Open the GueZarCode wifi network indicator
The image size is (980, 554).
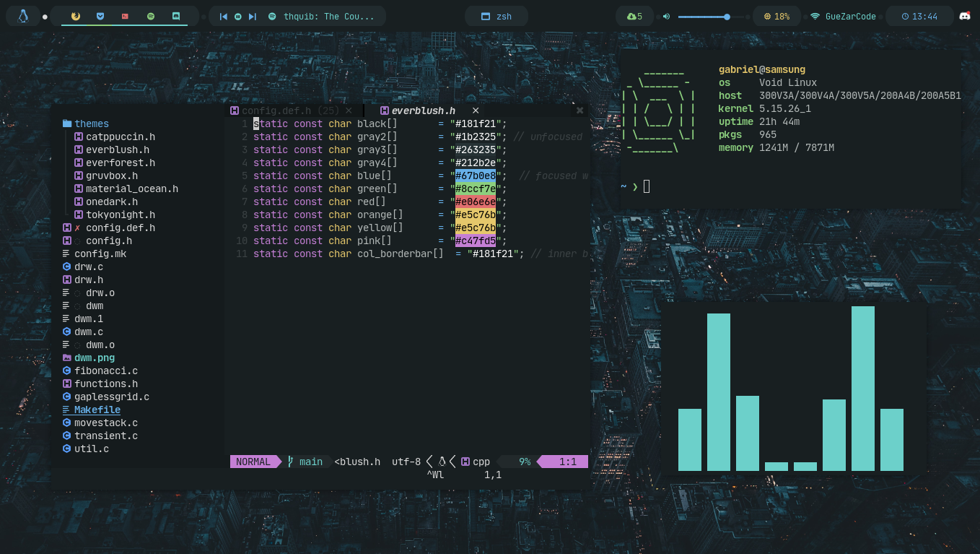(843, 16)
